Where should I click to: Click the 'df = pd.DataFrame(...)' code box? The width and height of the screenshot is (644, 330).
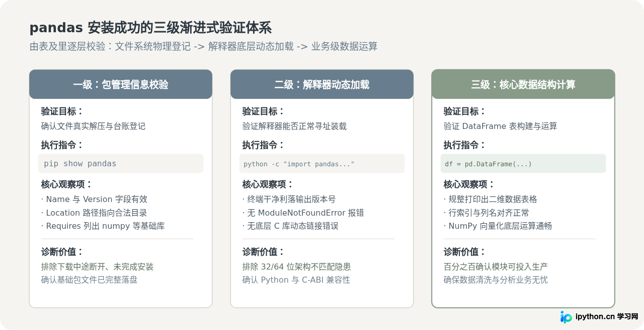(523, 163)
